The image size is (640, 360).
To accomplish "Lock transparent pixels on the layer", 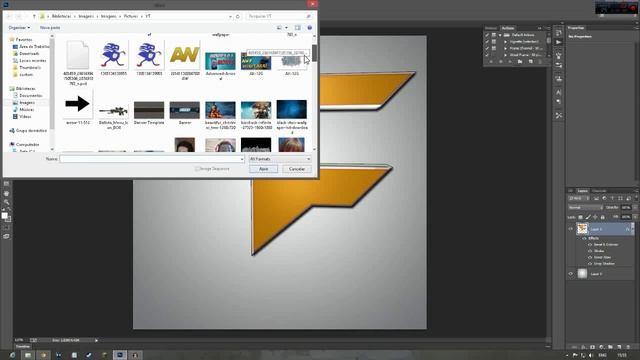I will coord(580,217).
